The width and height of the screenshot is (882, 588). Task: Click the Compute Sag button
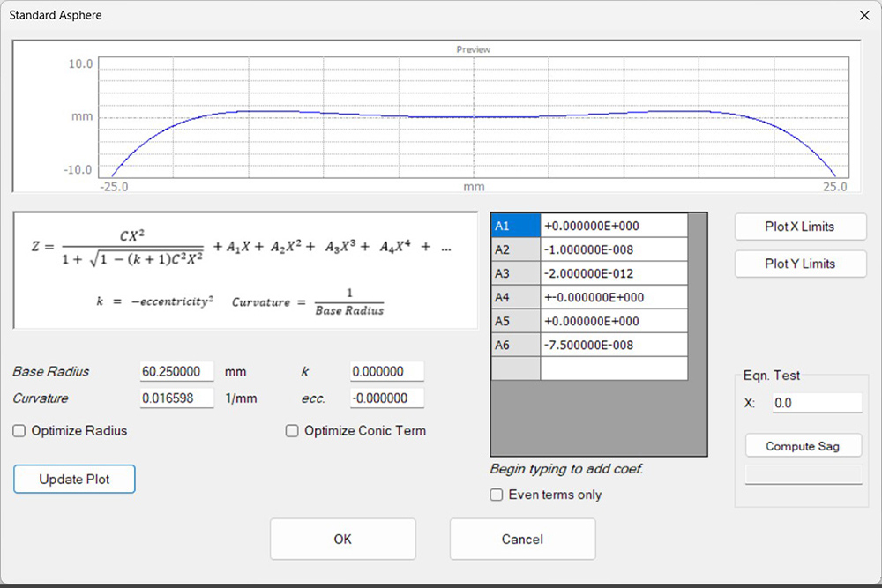[x=804, y=446]
